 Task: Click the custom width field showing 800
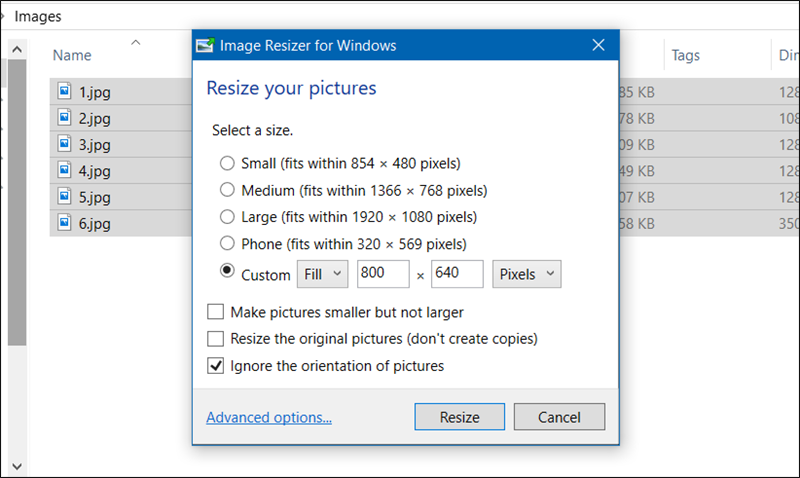[x=383, y=275]
